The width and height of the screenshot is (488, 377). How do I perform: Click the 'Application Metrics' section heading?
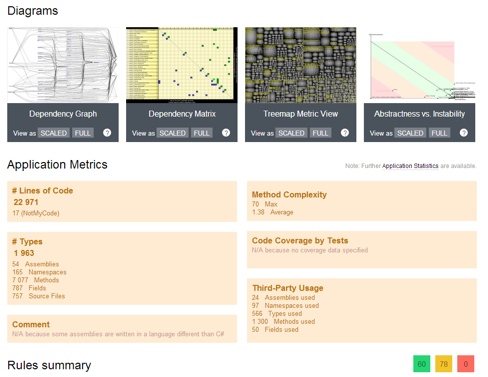coord(57,164)
